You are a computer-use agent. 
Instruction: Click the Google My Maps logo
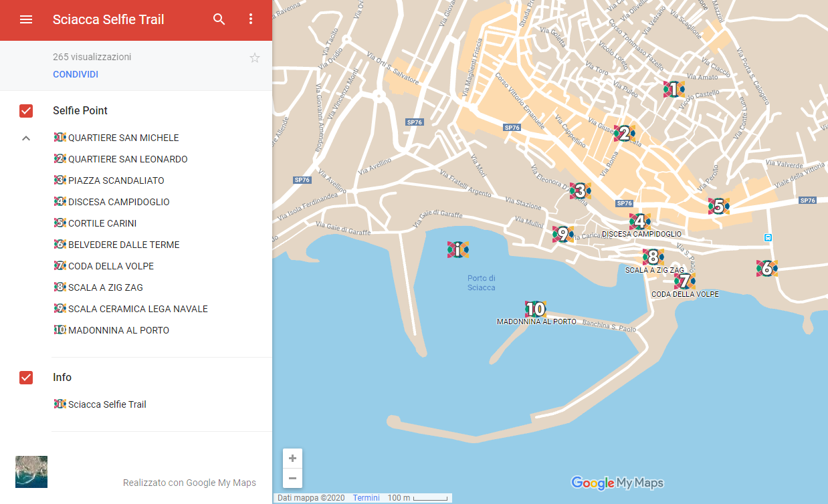click(617, 483)
